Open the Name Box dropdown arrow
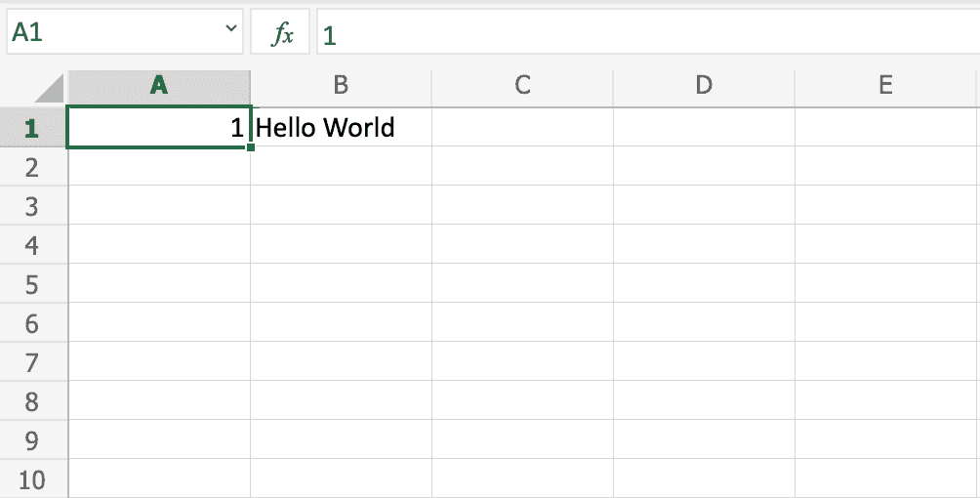 (231, 31)
